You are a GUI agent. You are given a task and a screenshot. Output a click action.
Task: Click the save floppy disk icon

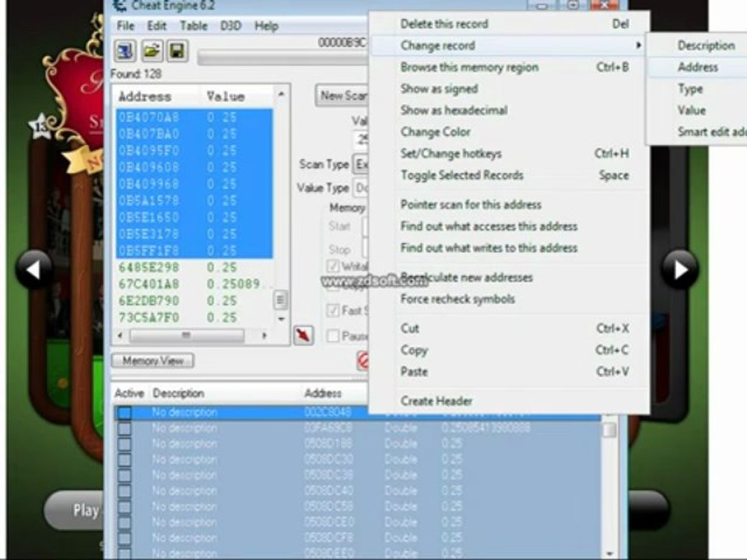pyautogui.click(x=177, y=51)
